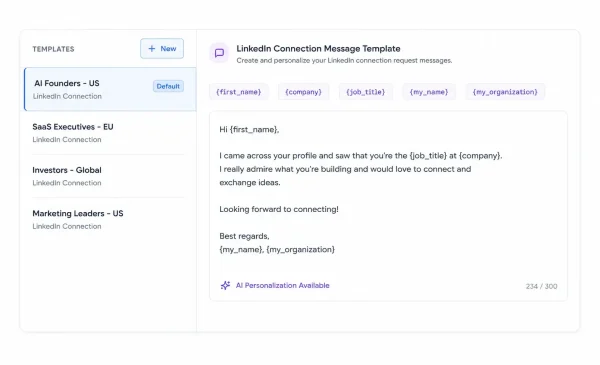
Task: Click the 'Best regards,' line in message
Action: [244, 236]
